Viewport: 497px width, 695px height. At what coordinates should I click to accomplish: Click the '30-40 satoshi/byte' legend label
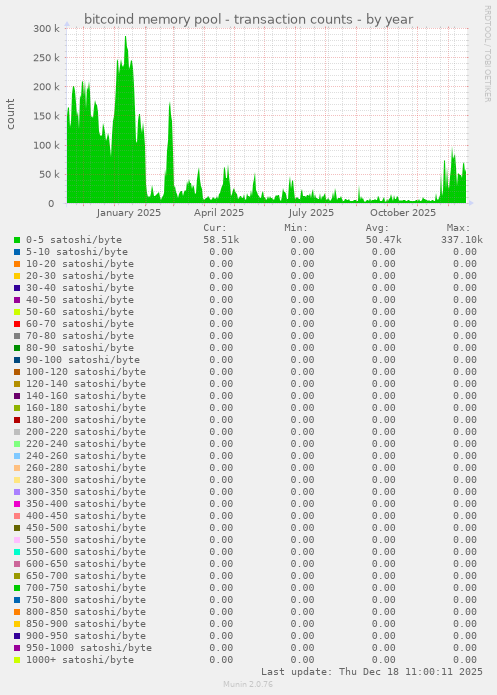click(x=80, y=288)
